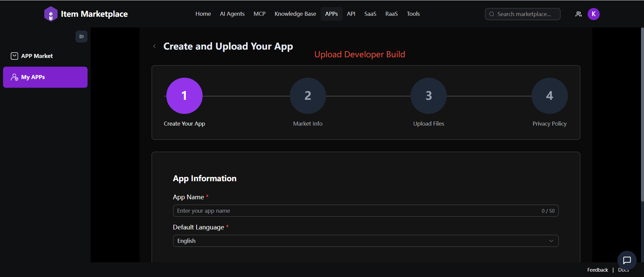The height and width of the screenshot is (277, 644).
Task: Click the Create Your App step label
Action: coord(184,124)
